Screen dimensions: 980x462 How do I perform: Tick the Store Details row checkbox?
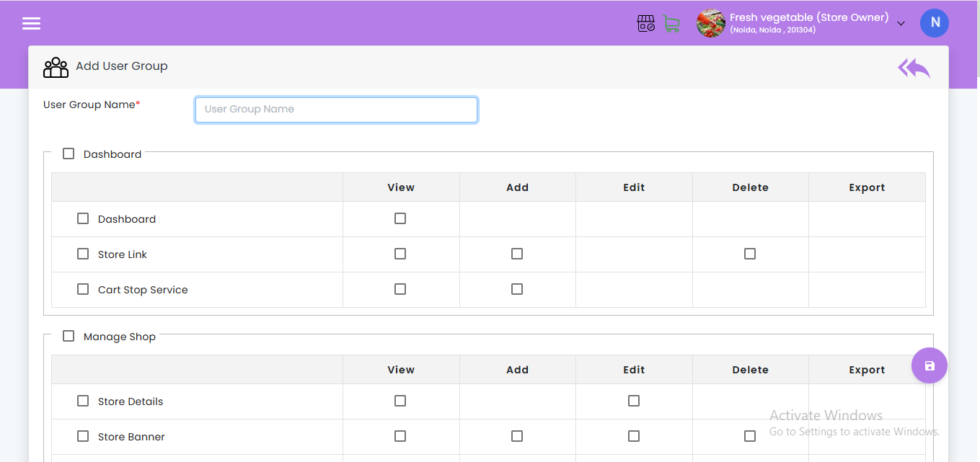83,401
